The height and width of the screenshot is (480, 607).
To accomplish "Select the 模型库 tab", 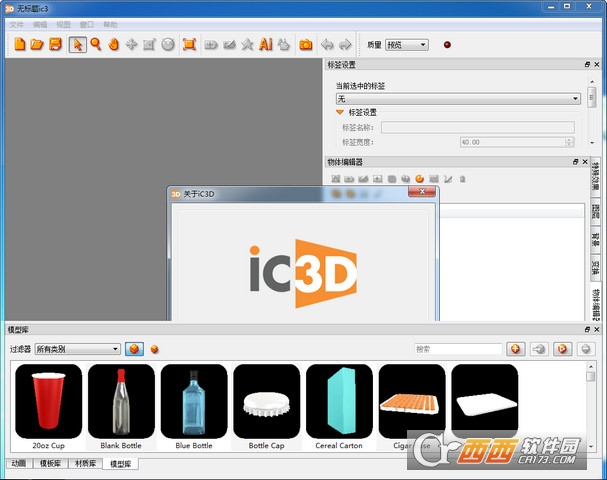I will point(120,464).
